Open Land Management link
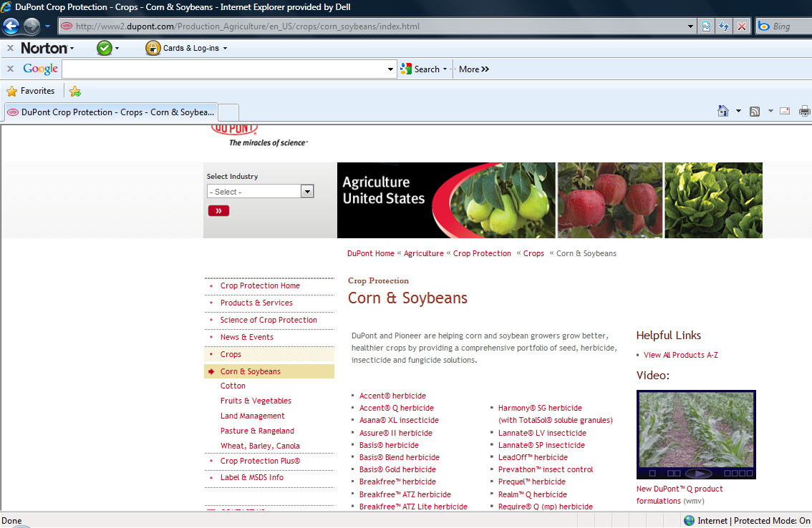The width and height of the screenshot is (812, 528). click(x=252, y=416)
